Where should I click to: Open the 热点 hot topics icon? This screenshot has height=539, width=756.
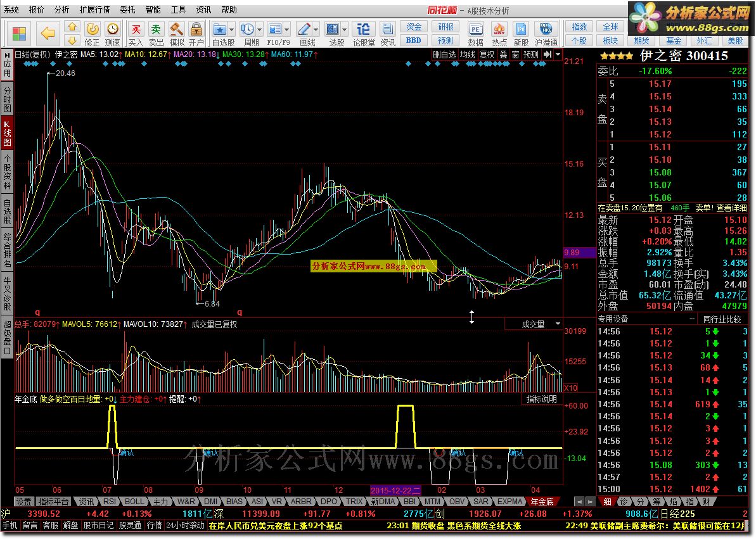coord(499,34)
